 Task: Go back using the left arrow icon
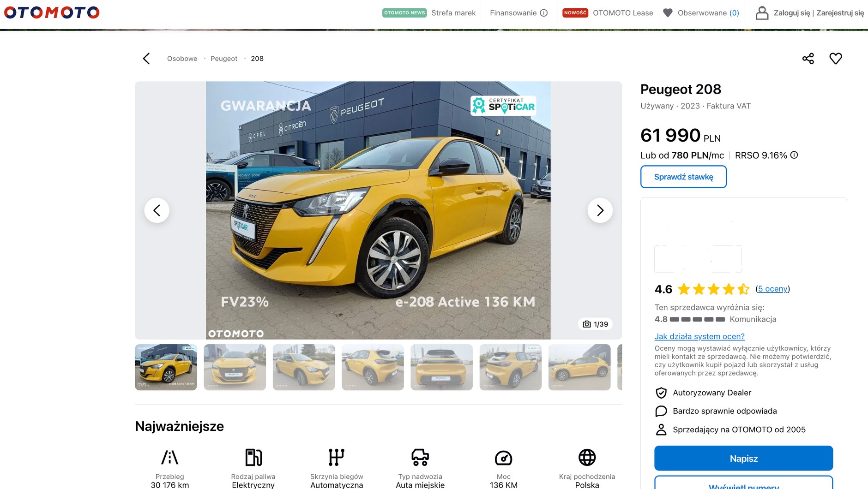click(146, 59)
